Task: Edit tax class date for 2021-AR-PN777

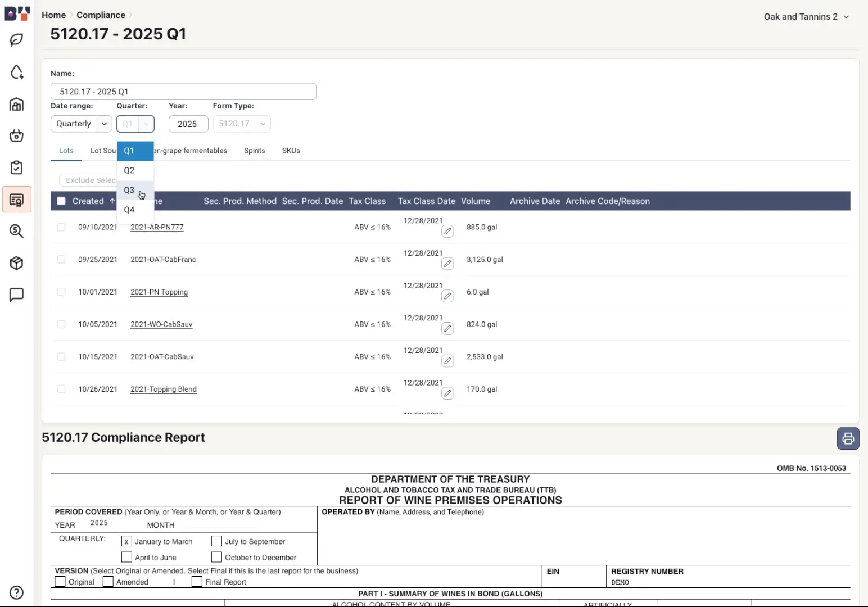Action: [x=447, y=231]
